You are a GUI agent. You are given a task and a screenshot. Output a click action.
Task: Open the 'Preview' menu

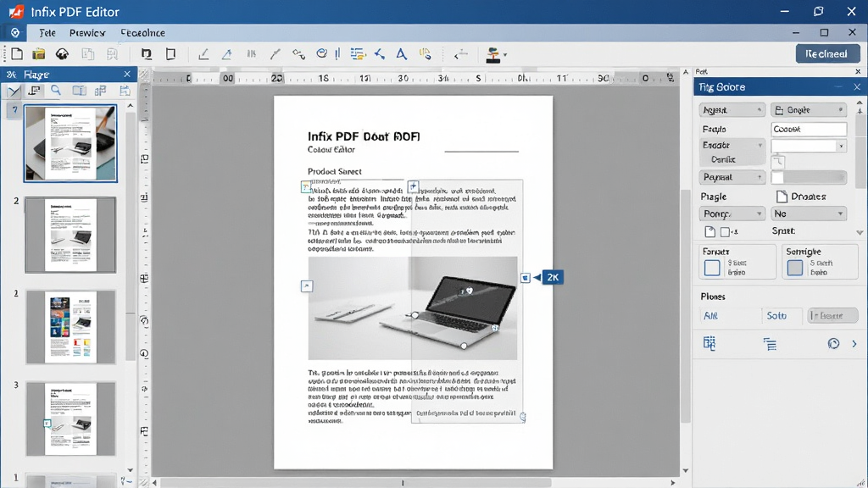tap(87, 33)
